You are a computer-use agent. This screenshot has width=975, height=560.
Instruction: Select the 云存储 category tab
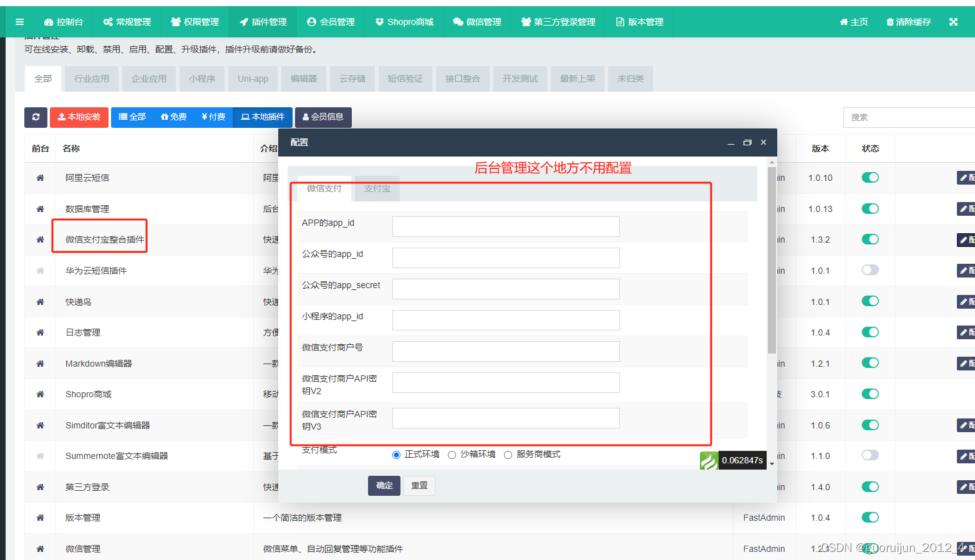[x=352, y=79]
